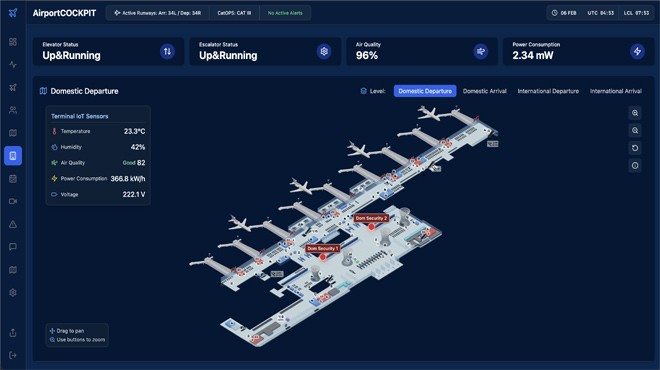This screenshot has width=660, height=370.
Task: Switch to International Departure level
Action: 548,91
